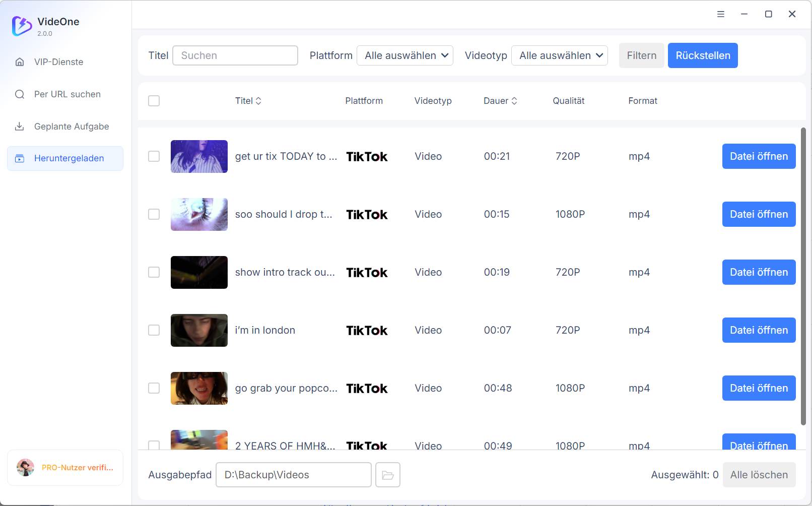This screenshot has width=812, height=506.
Task: Check the 'i'm in london' video checkbox
Action: tap(154, 330)
